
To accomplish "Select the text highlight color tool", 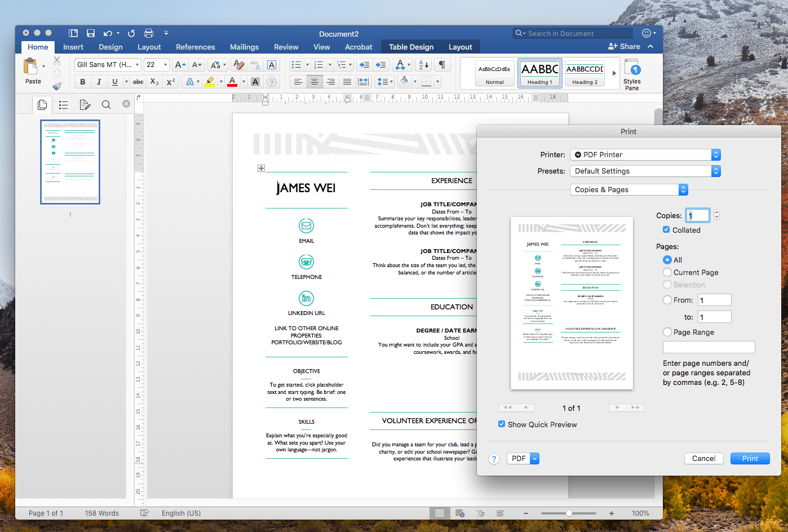I will pyautogui.click(x=210, y=81).
